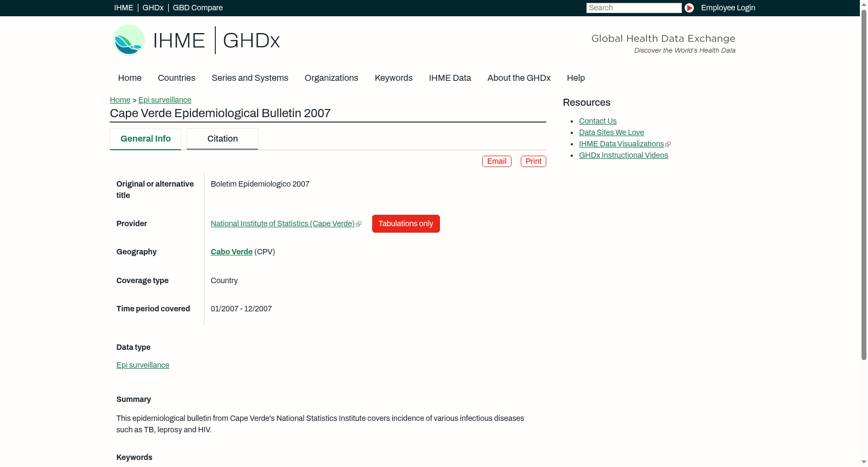Switch to the Citation tab
Screen dimensions: 868x467
(222, 139)
